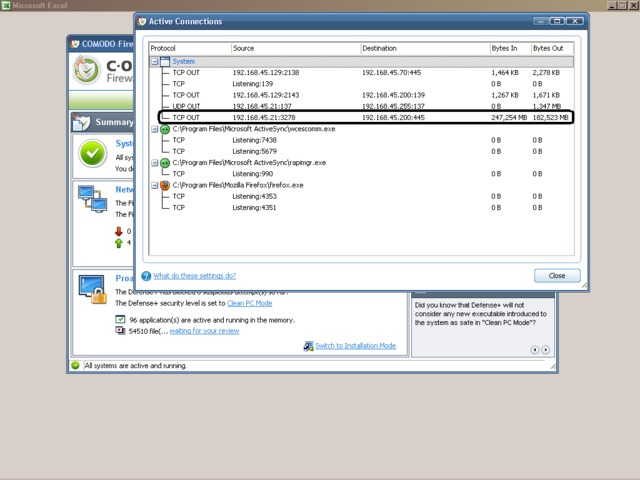
Task: Collapse the System connections group
Action: (x=155, y=62)
